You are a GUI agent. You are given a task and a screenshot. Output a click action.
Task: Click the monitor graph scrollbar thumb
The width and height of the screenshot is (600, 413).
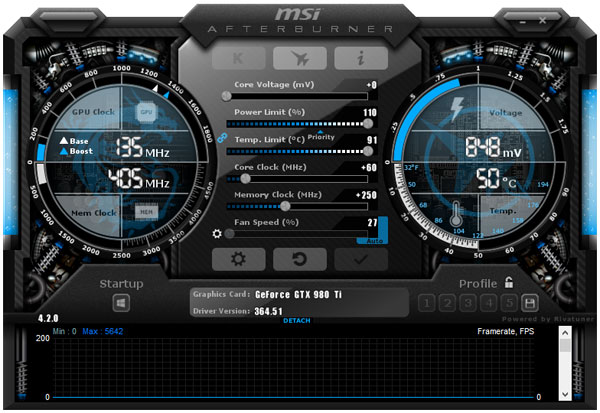click(x=565, y=346)
